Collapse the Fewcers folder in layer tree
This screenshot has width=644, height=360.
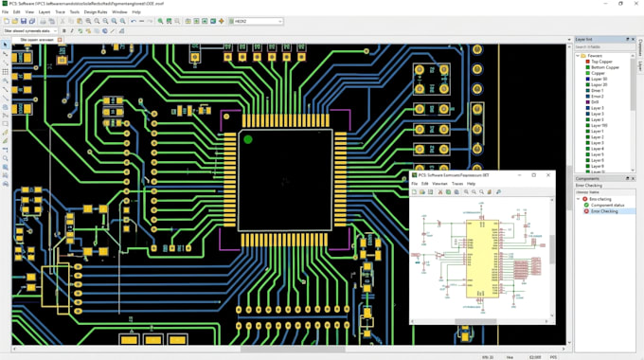click(x=578, y=56)
